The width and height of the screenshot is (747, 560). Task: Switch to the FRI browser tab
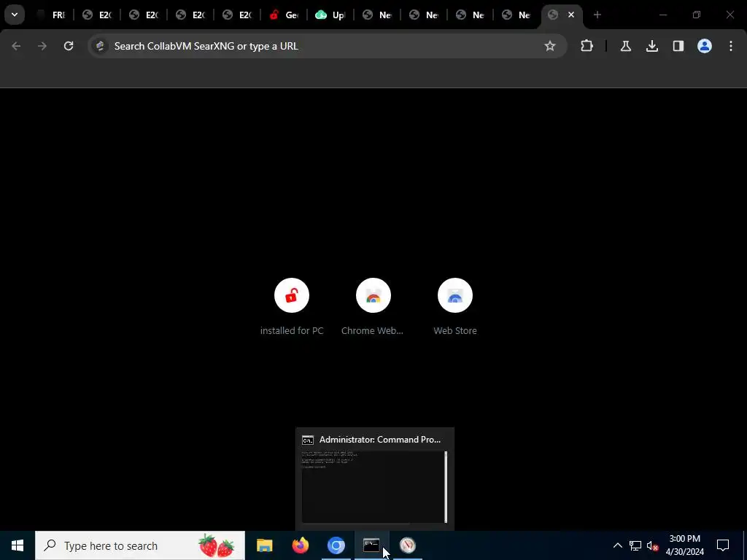click(x=52, y=15)
